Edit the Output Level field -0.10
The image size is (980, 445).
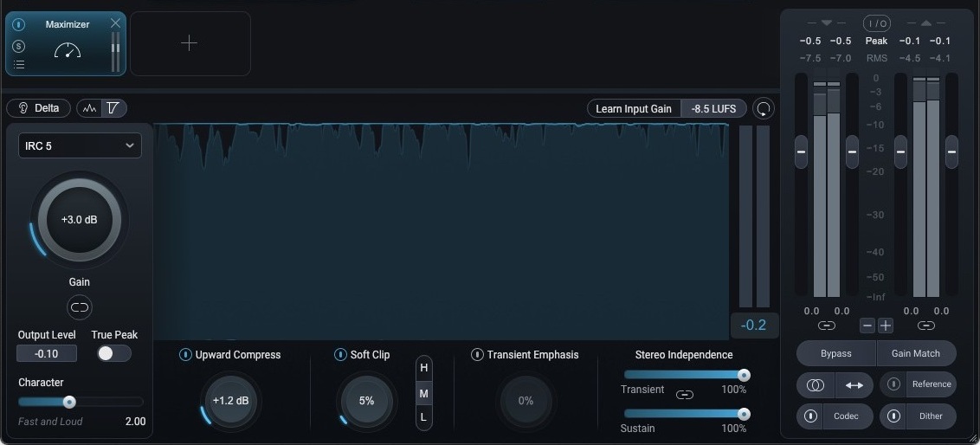pos(47,354)
